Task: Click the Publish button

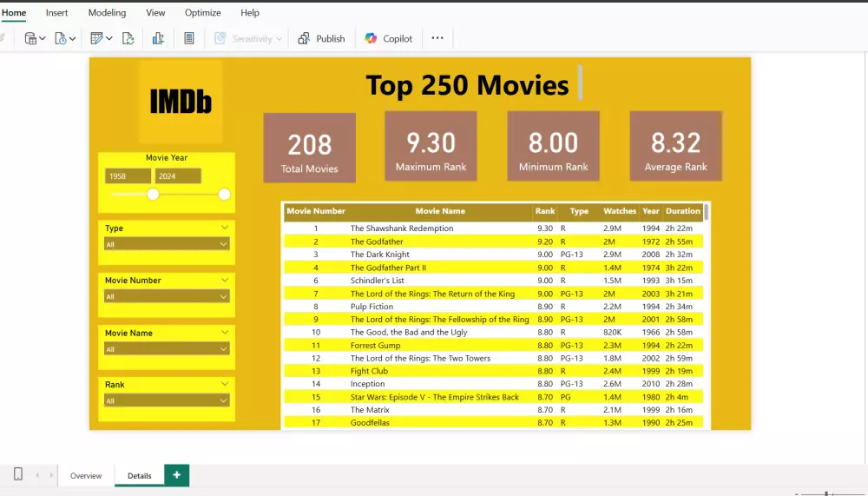Action: click(322, 38)
